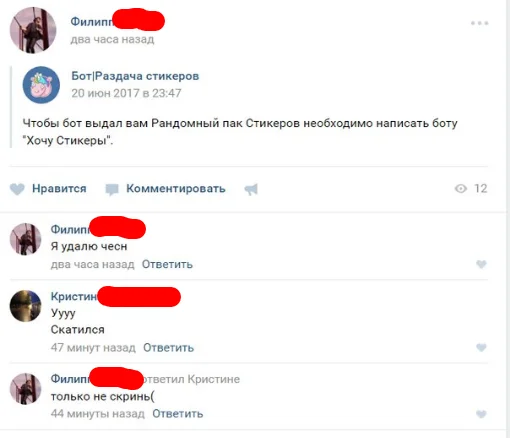This screenshot has height=438, width=510.
Task: Reply to the 'Я удалю чесн' comment
Action: coord(167,264)
